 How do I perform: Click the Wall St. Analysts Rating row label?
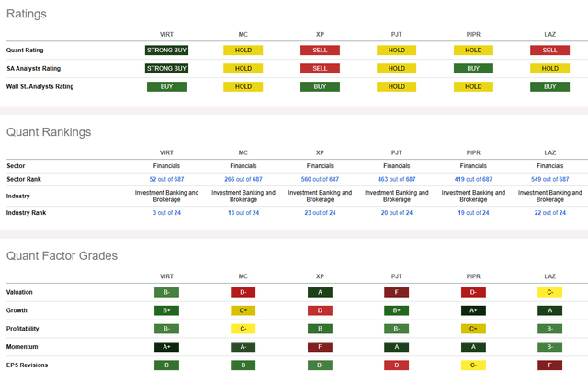40,87
